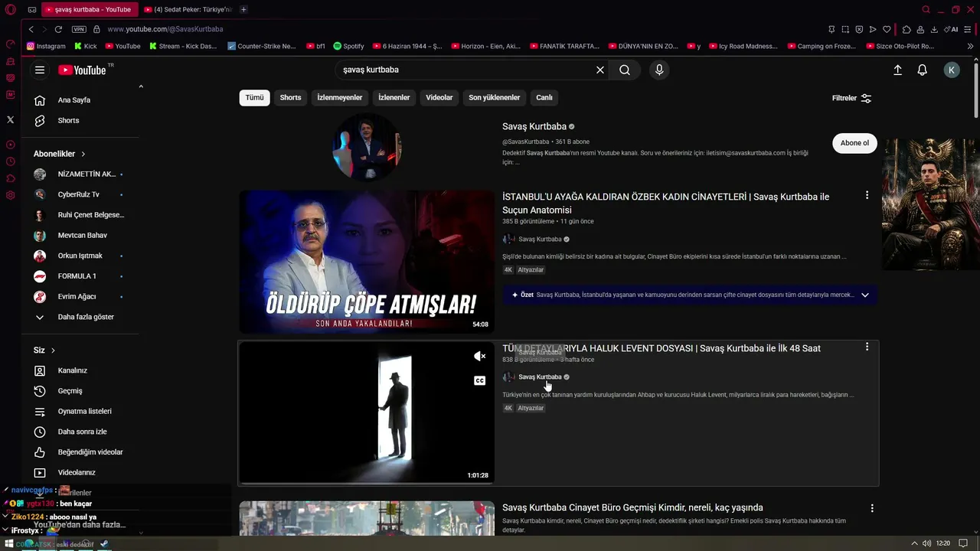Unmute the Haluk Levent preview video

coord(480,356)
